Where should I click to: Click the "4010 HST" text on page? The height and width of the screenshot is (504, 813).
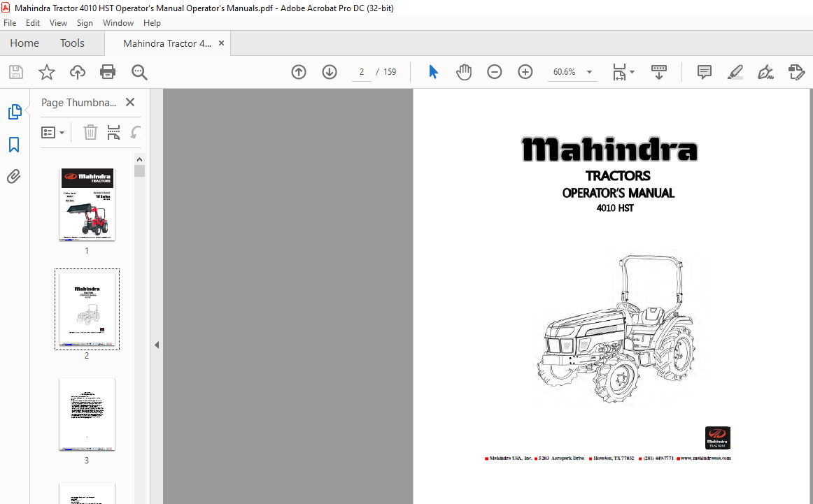(615, 208)
